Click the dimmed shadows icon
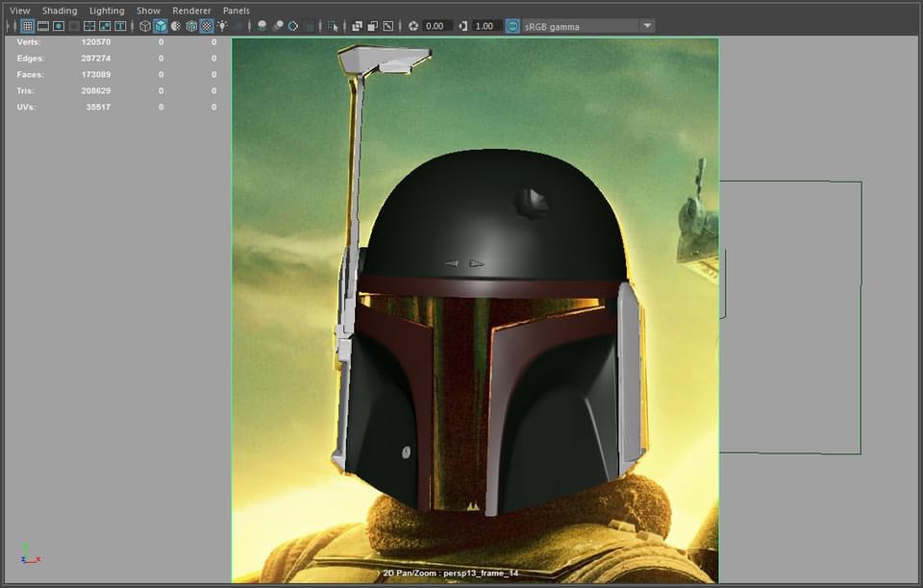The width and height of the screenshot is (923, 588). tap(237, 26)
